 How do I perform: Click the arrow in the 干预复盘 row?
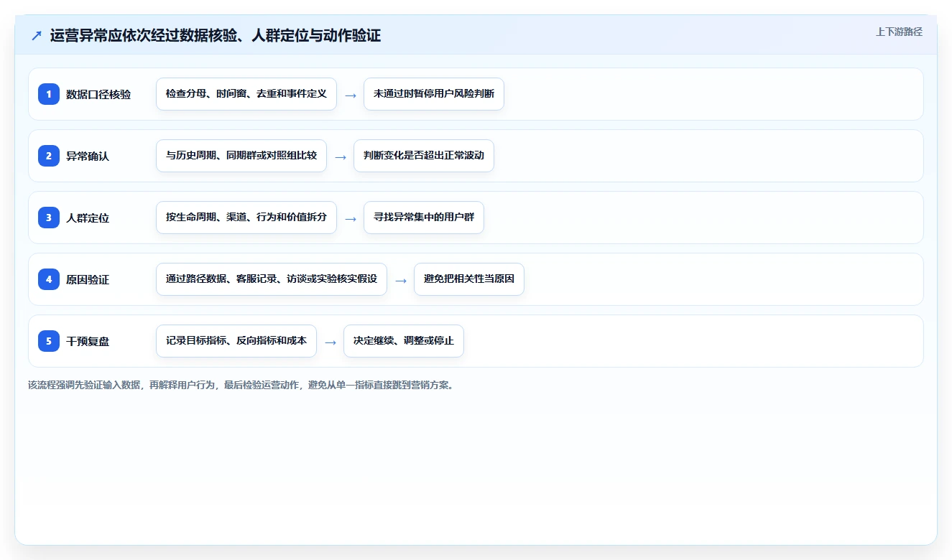(331, 342)
